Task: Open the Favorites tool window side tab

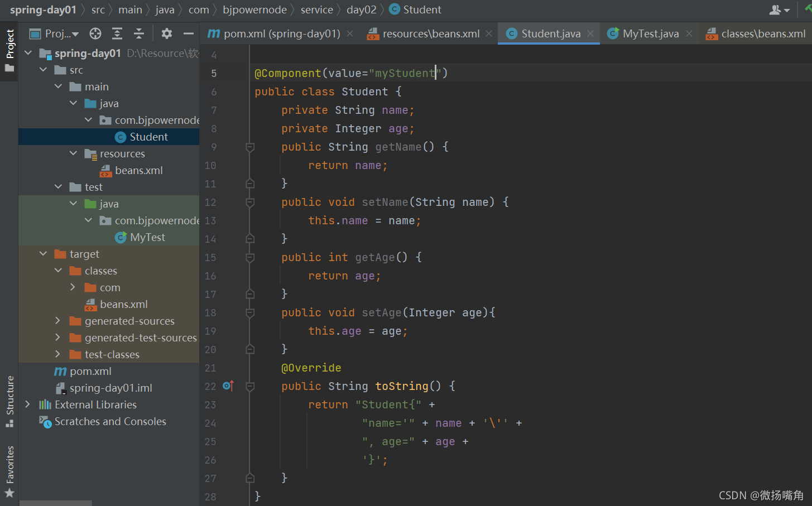Action: pos(9,471)
